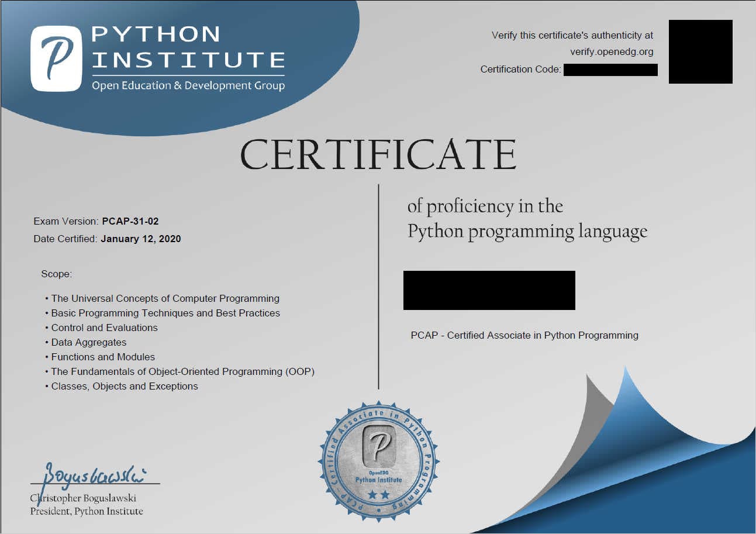Screen dimensions: 756x534
Task: Click the 'PYTHON INSTITUTE' header text
Action: [188, 47]
